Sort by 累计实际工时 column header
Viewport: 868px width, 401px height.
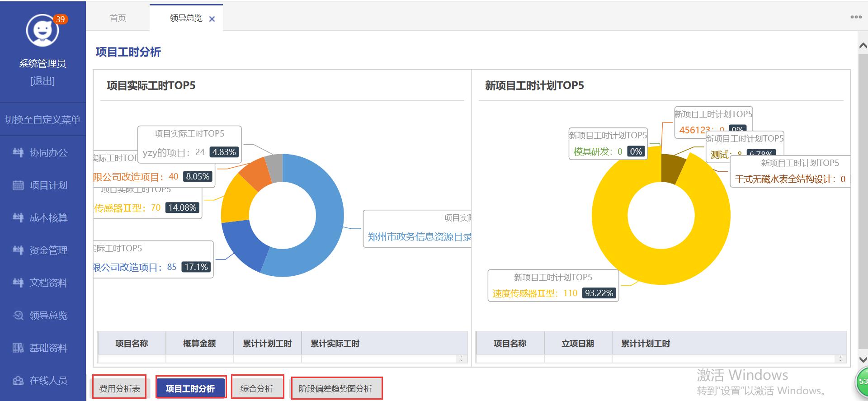335,344
